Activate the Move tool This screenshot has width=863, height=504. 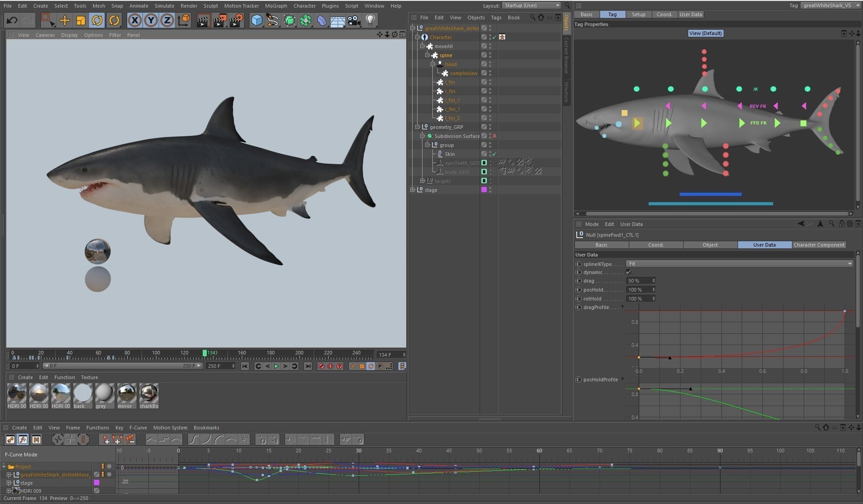click(x=64, y=20)
